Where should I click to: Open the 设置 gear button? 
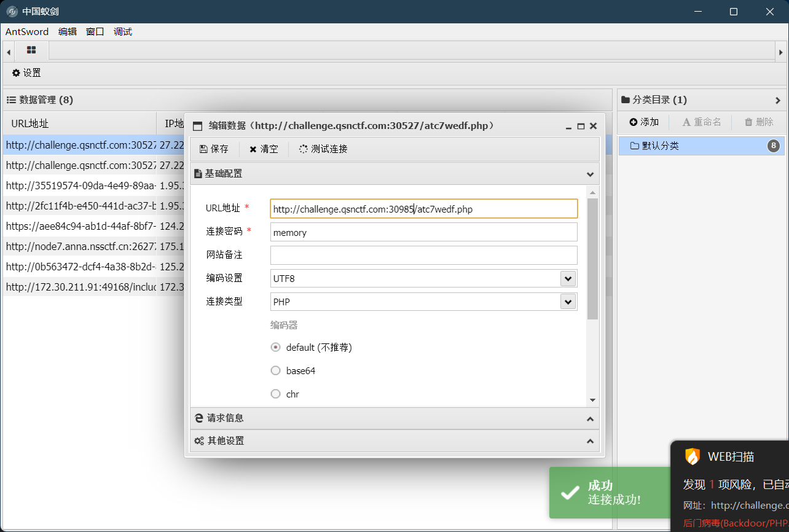26,72
